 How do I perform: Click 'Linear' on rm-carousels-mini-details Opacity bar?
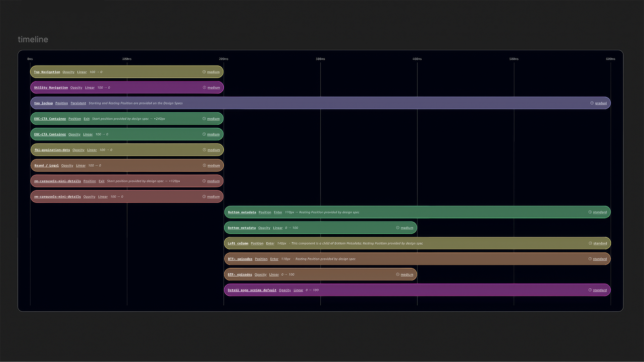click(x=103, y=197)
